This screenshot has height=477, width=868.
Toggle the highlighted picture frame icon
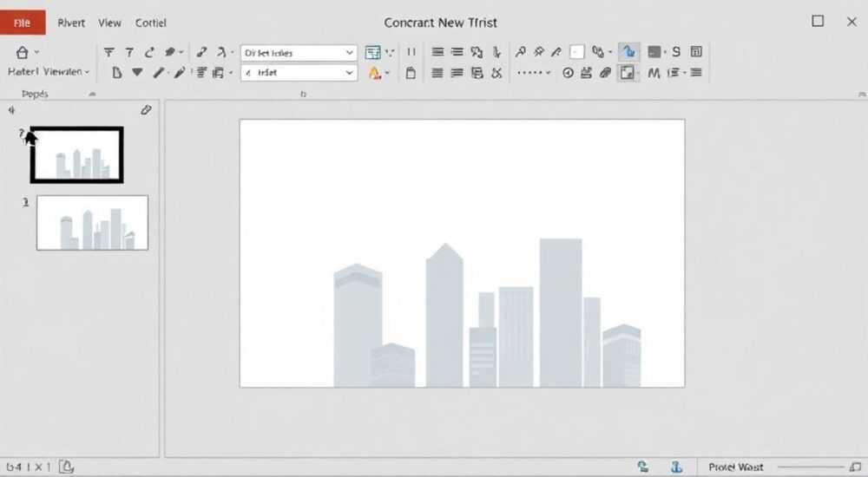pos(627,73)
